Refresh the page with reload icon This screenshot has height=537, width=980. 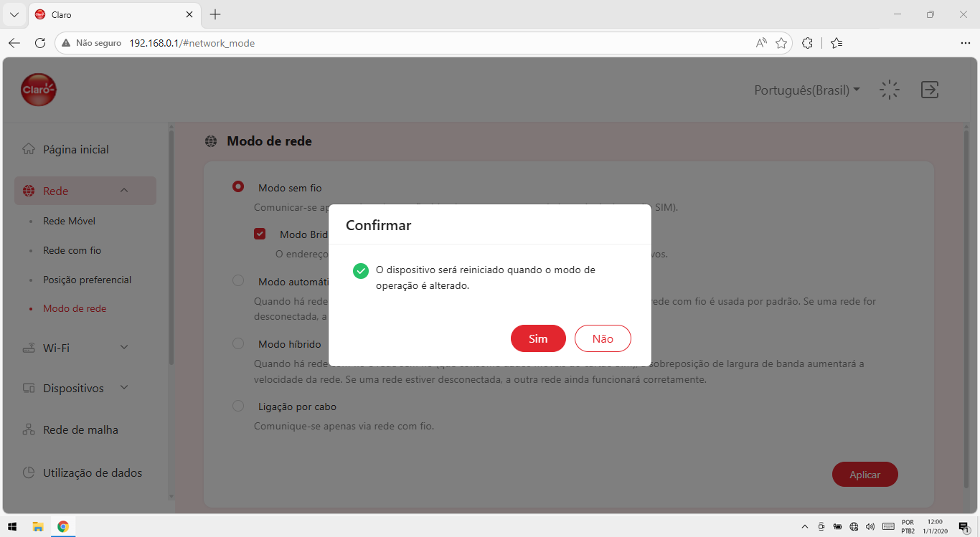(40, 43)
